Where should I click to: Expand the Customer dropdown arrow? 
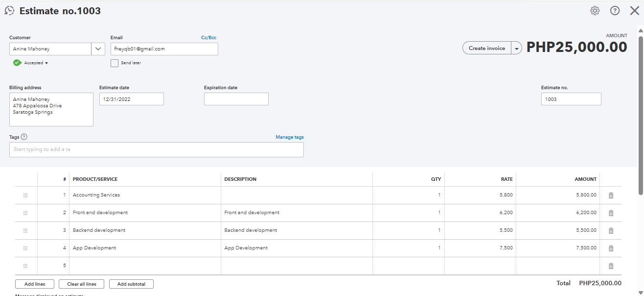[98, 49]
